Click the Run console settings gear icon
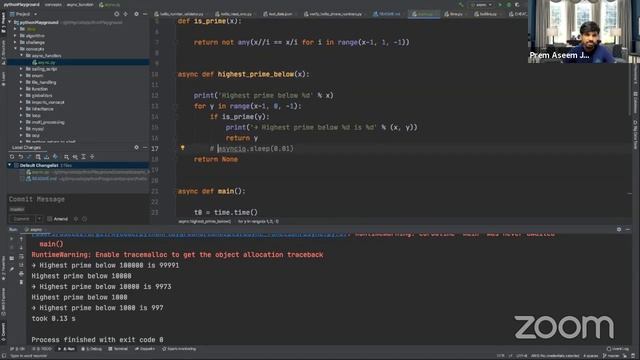This screenshot has height=360, width=640. coord(619,229)
